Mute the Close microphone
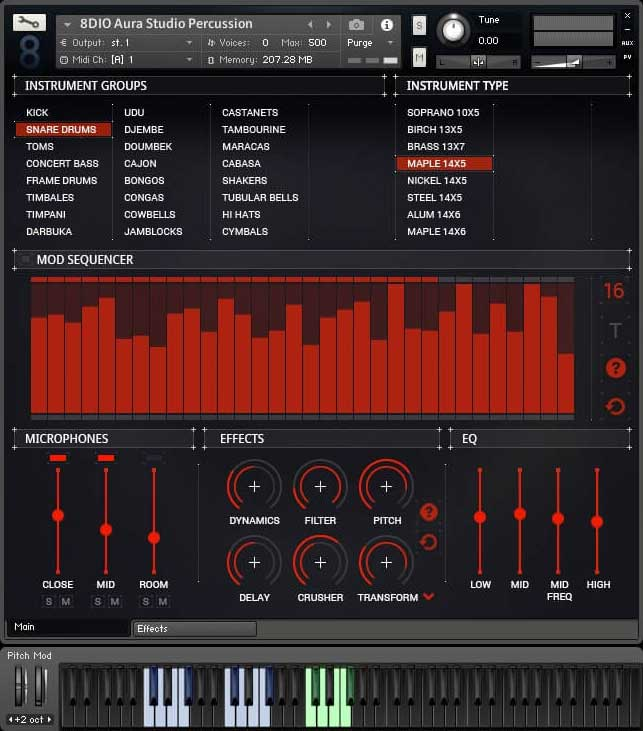Image resolution: width=643 pixels, height=731 pixels. (x=66, y=601)
